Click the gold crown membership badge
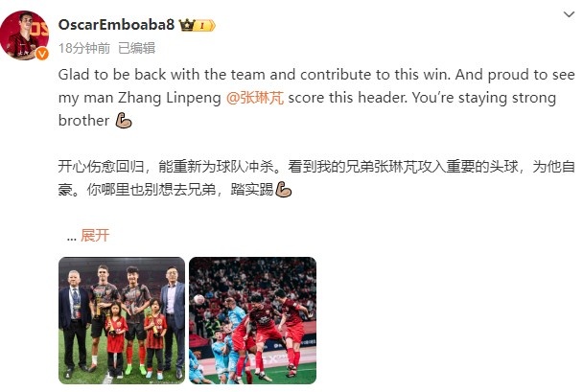Screen dimensions: 583x392 187,25
